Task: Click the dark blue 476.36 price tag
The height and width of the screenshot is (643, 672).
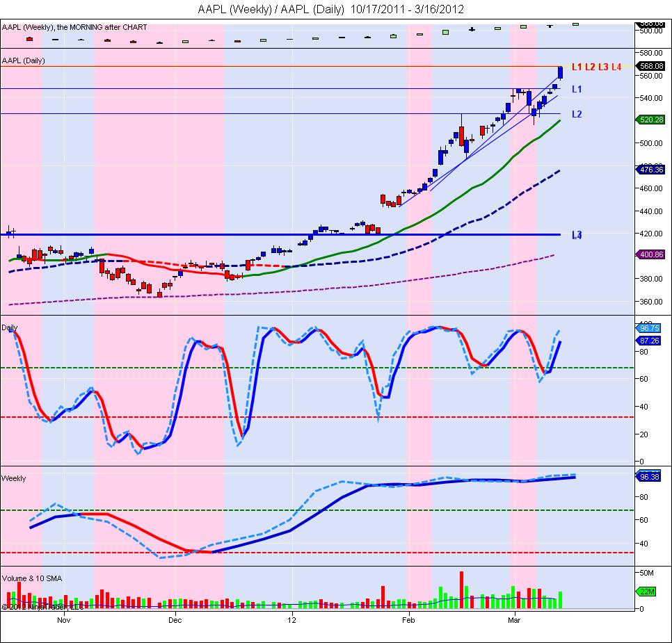Action: [x=650, y=170]
